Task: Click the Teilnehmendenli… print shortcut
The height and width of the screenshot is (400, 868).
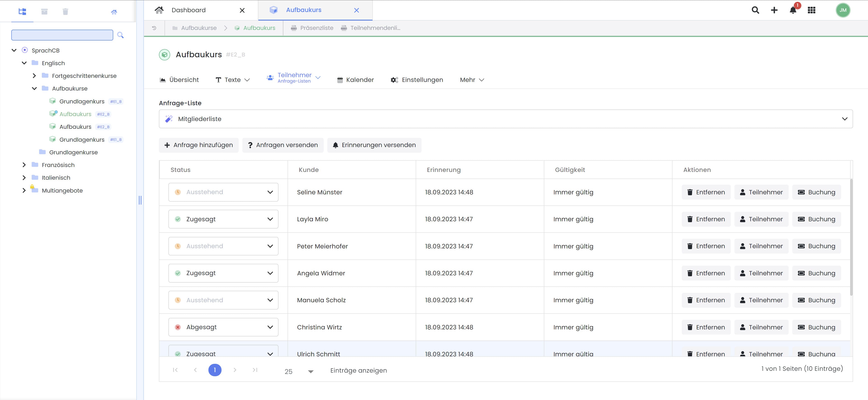Action: pyautogui.click(x=371, y=28)
